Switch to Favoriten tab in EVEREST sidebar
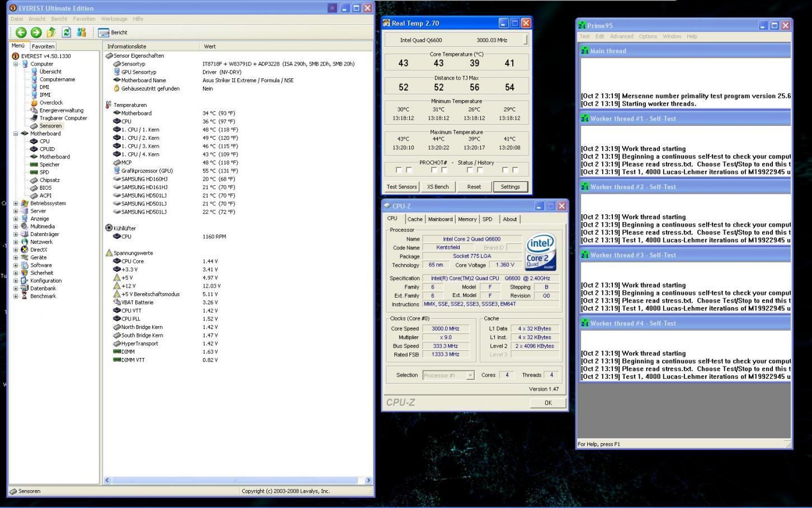The height and width of the screenshot is (508, 812). tap(43, 46)
